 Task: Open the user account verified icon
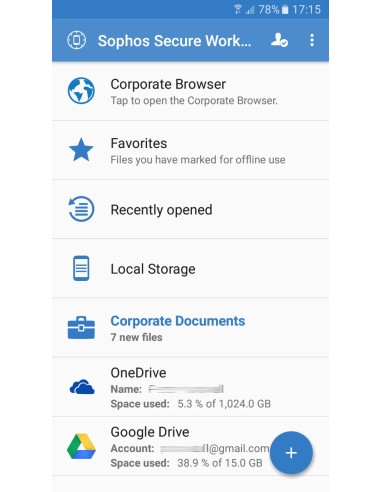279,40
